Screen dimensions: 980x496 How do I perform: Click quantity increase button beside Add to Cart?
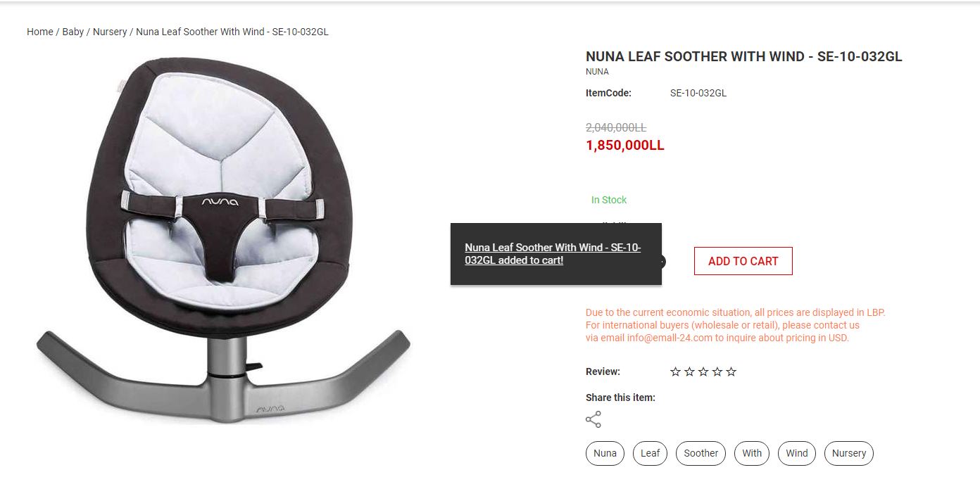tap(662, 262)
